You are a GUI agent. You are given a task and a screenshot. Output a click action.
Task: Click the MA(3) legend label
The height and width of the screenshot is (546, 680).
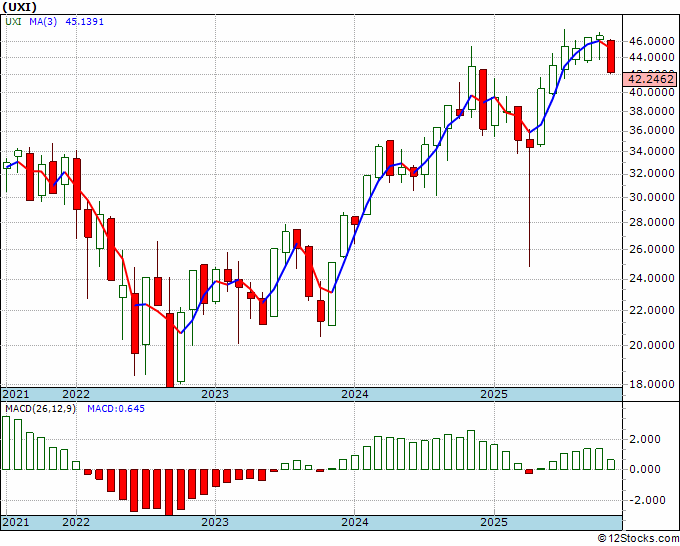tap(43, 21)
